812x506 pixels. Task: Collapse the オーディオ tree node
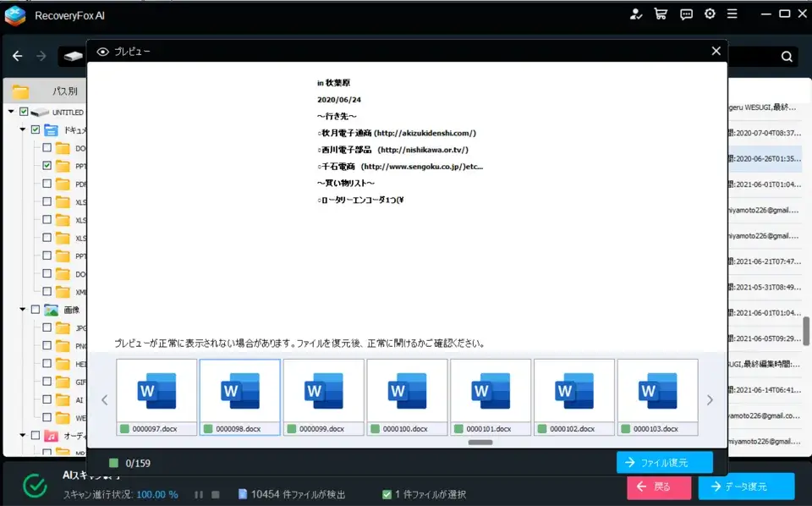[x=23, y=435]
